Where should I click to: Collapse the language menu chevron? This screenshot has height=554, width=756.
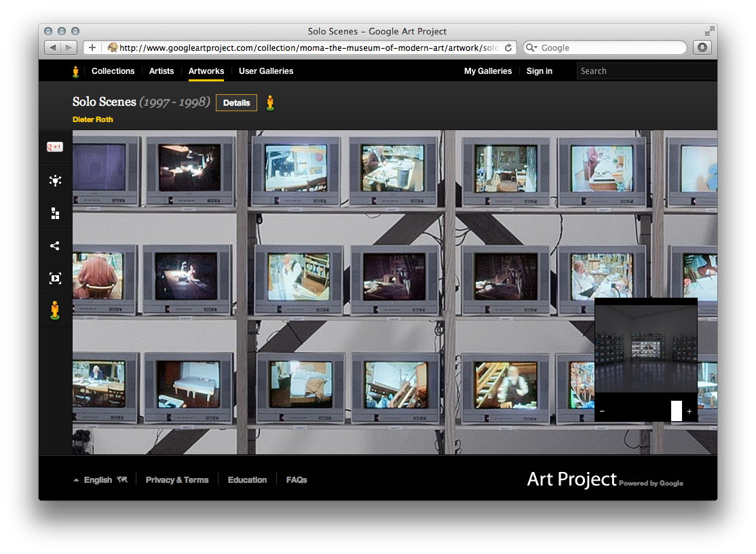[x=76, y=479]
